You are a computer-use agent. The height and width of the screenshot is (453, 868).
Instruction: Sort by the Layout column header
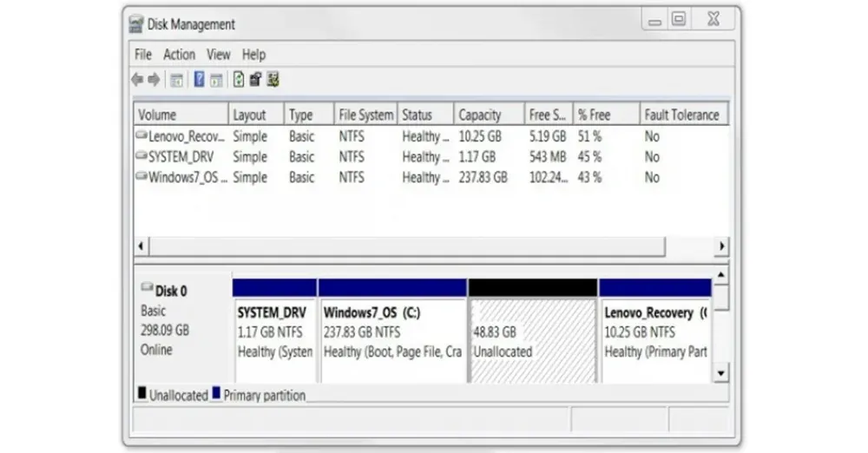256,115
